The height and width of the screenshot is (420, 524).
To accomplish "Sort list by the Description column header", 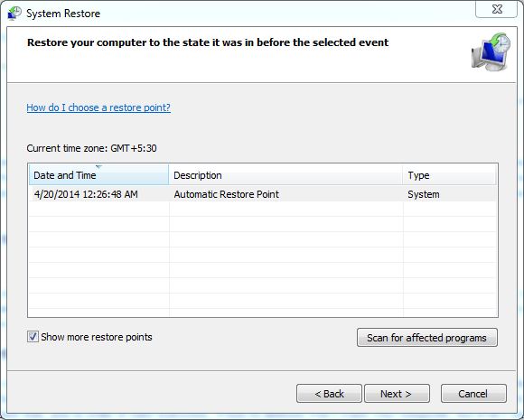I will coord(285,174).
